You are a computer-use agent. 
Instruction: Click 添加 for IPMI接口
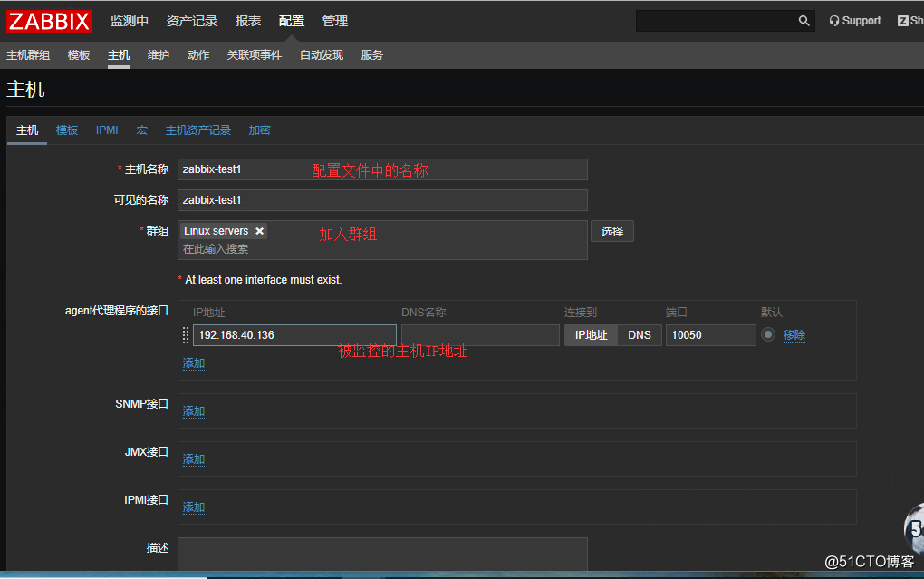pos(193,507)
